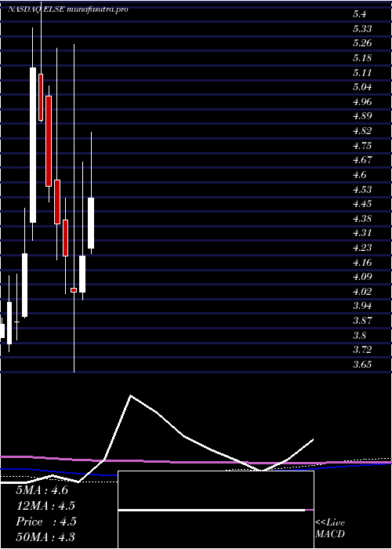This screenshot has width=392, height=549.
Task: Click the 4.16 price axis label
Action: (x=362, y=262)
